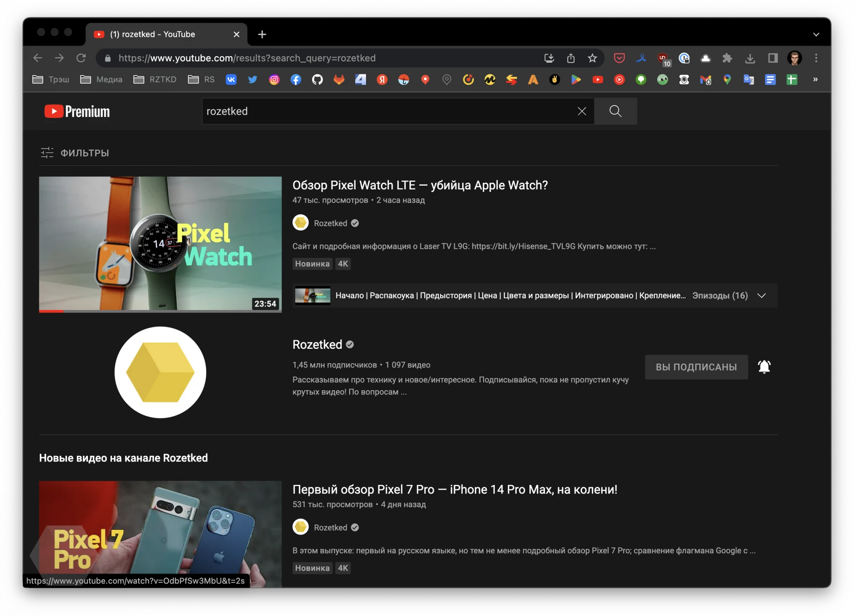This screenshot has width=854, height=616.
Task: Open the Yandex bookmark
Action: point(382,79)
